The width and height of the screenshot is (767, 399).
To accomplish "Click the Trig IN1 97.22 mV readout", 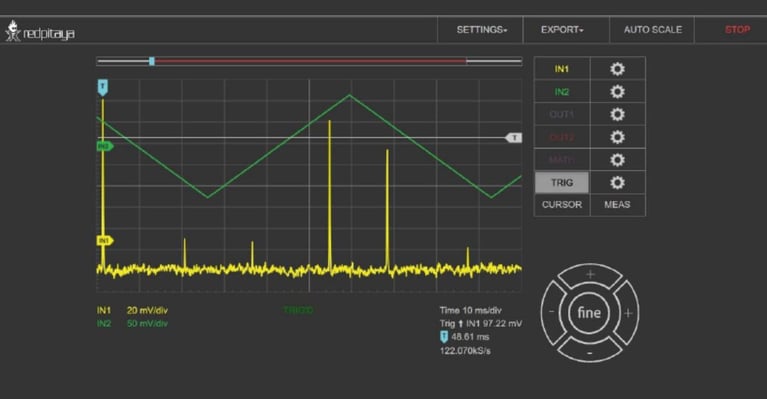I will [481, 324].
